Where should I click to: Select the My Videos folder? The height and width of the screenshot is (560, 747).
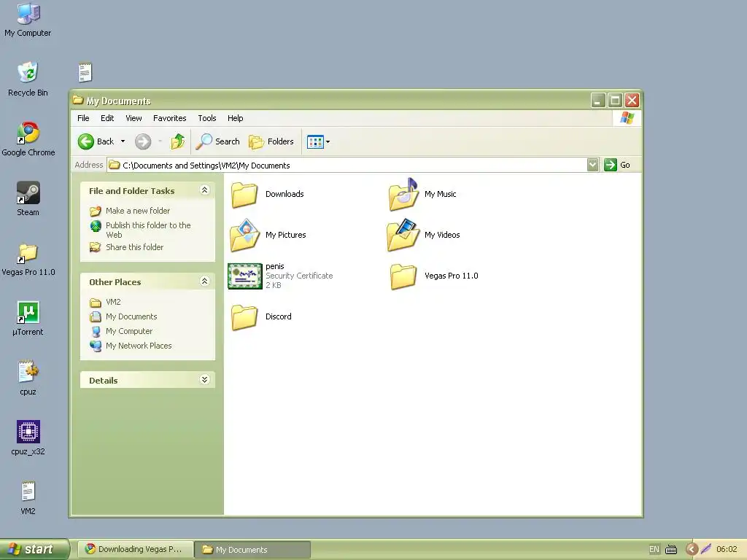pos(424,236)
